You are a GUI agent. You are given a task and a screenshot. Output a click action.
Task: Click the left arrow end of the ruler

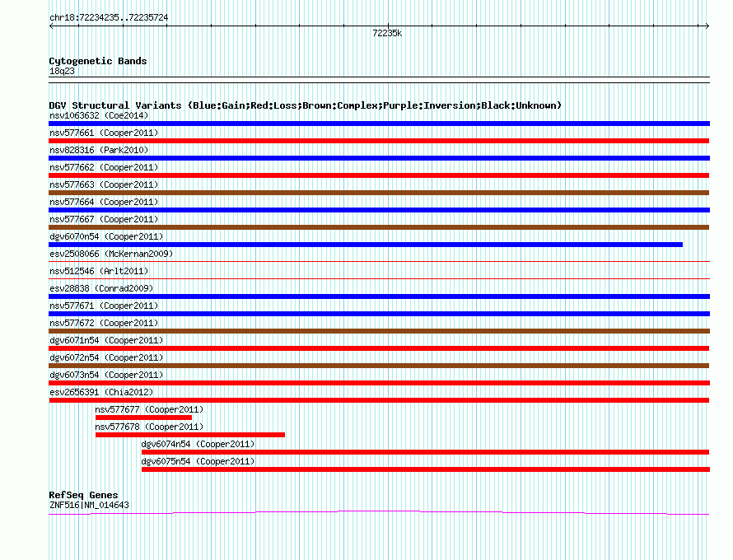[x=51, y=26]
